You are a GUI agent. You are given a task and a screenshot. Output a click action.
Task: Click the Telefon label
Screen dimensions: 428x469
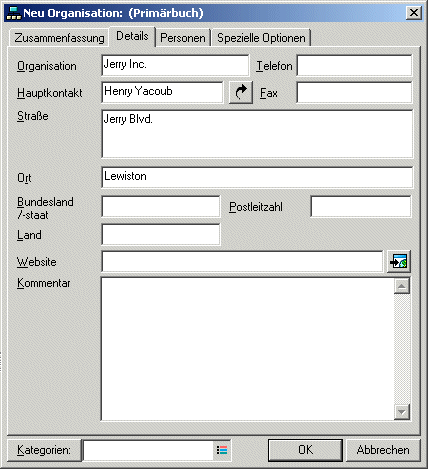(x=274, y=66)
